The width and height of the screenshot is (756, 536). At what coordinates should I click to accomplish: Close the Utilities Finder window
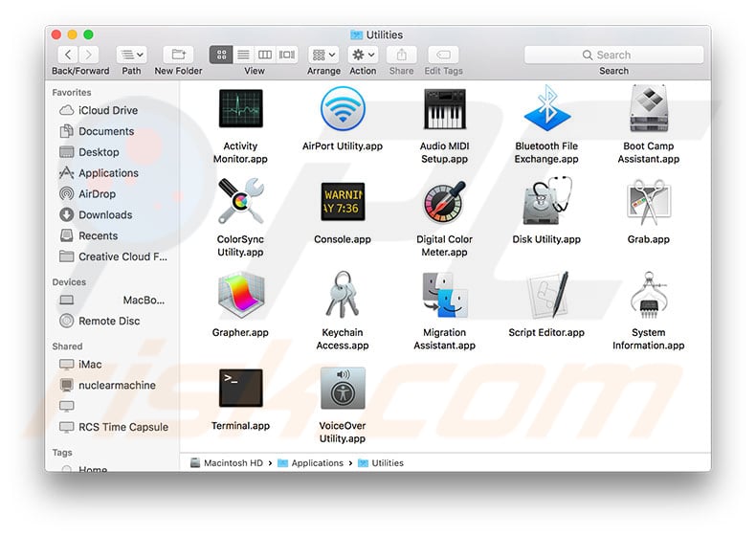click(56, 34)
